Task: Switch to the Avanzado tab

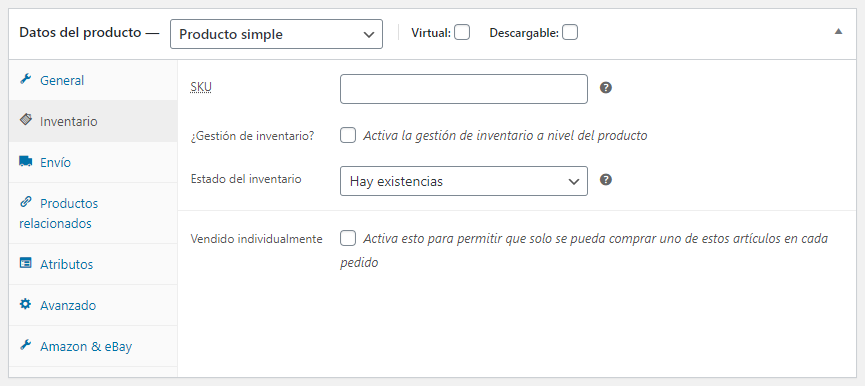Action: point(93,305)
